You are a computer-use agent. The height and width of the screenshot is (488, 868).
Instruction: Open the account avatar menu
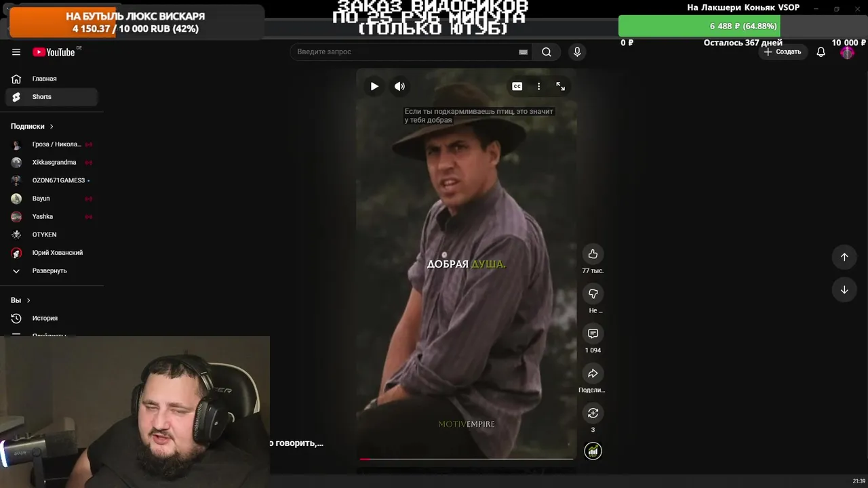[847, 52]
